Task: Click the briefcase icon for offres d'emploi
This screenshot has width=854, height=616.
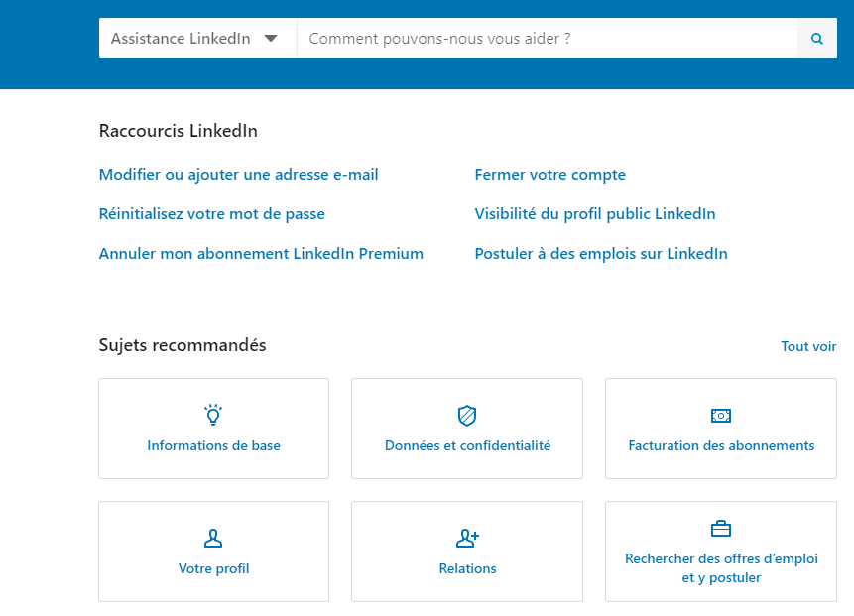Action: (720, 529)
